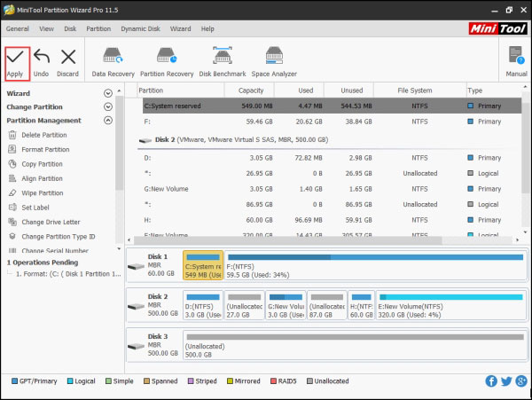532x400 pixels.
Task: Click the MiniTool logo
Action: tap(497, 29)
